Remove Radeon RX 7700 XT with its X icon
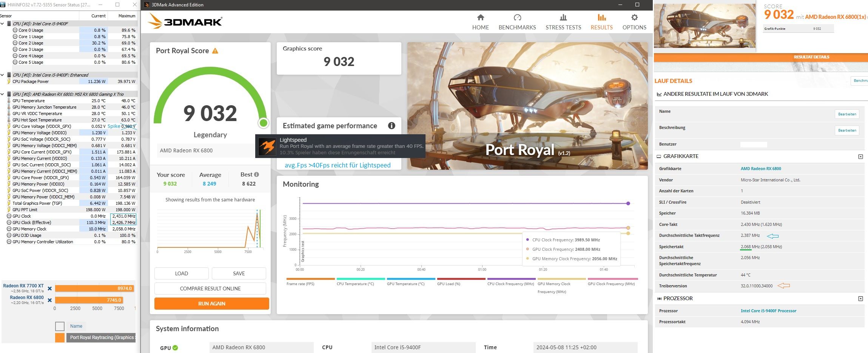This screenshot has height=353, width=868. (x=49, y=289)
